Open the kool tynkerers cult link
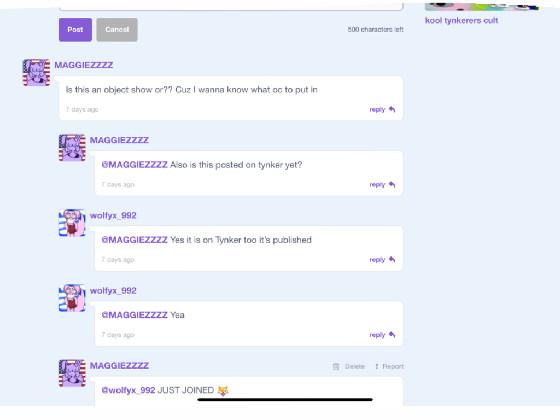Screen dimensions: 560x420 click(x=461, y=20)
